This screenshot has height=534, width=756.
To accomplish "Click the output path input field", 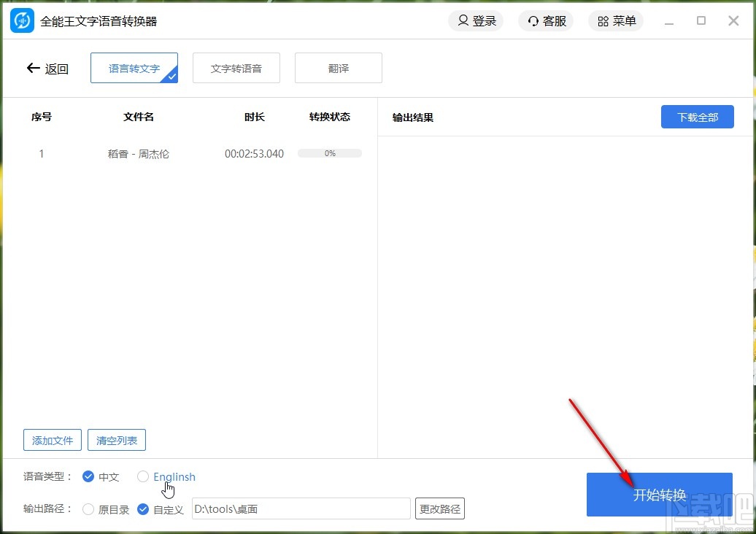I will 301,508.
